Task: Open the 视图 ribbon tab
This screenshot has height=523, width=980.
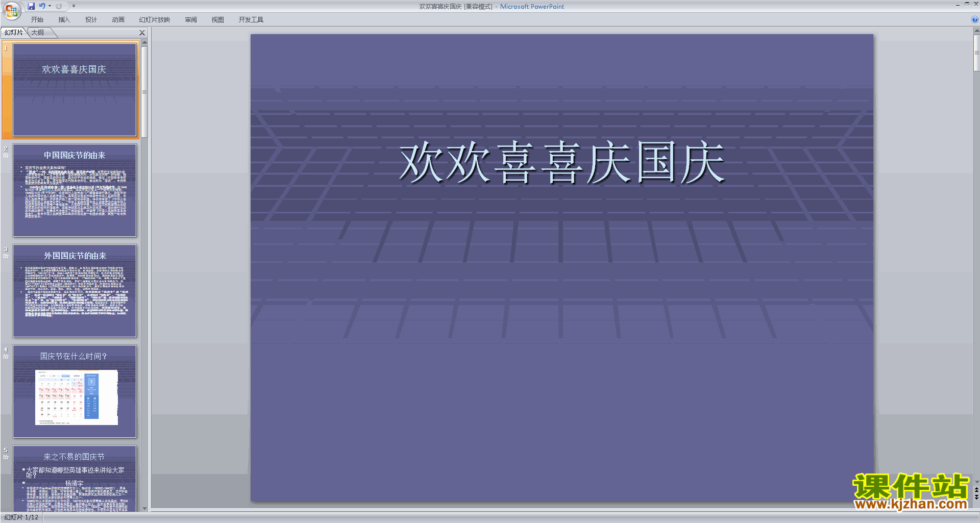Action: click(x=217, y=19)
